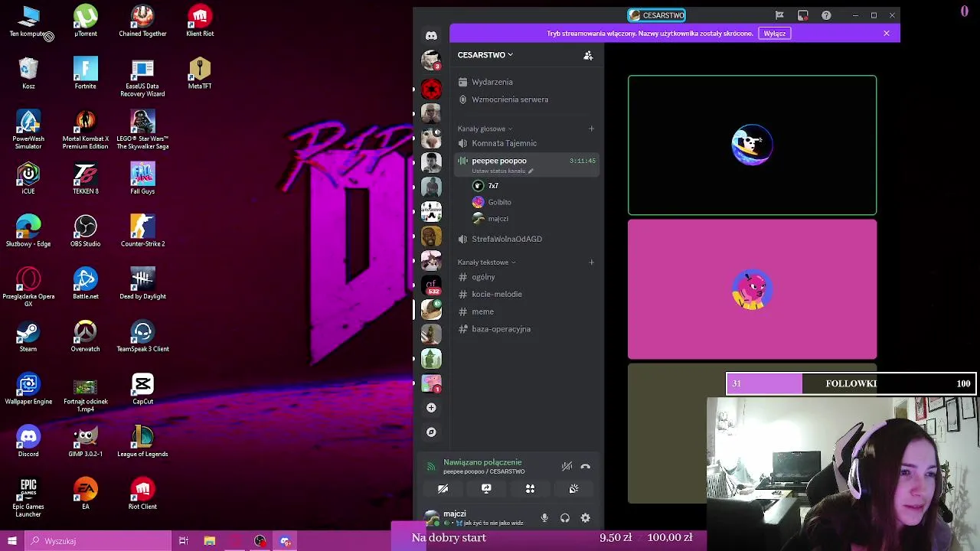The height and width of the screenshot is (551, 980).
Task: Mute the microphone
Action: pyautogui.click(x=544, y=518)
